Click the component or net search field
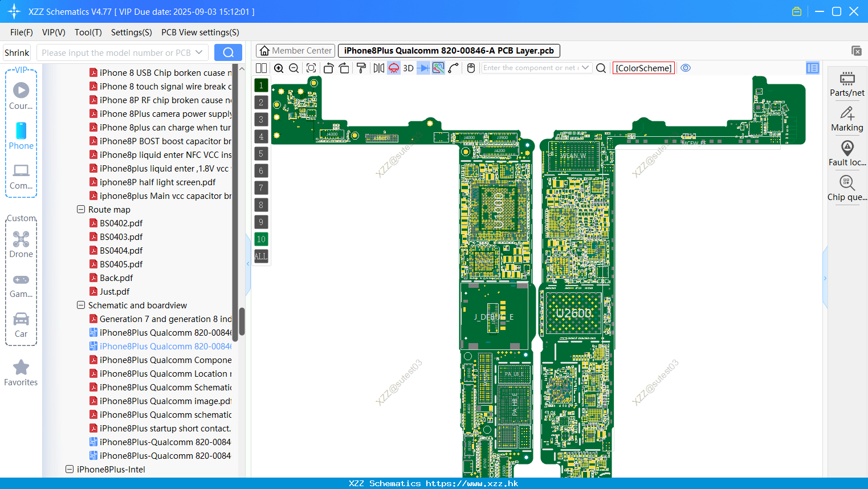This screenshot has height=489, width=868. tap(531, 68)
